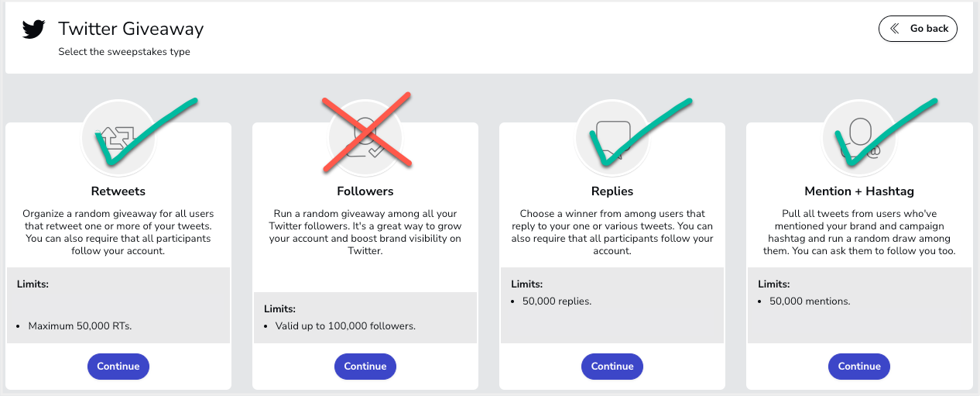Click the green checkmark over Mention + Hashtag
This screenshot has height=396, width=980.
point(886,130)
